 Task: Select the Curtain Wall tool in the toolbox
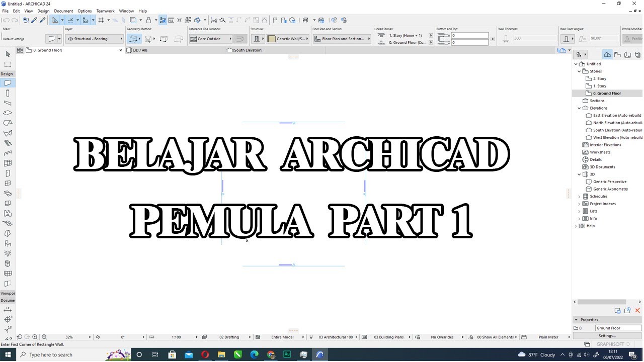8,163
